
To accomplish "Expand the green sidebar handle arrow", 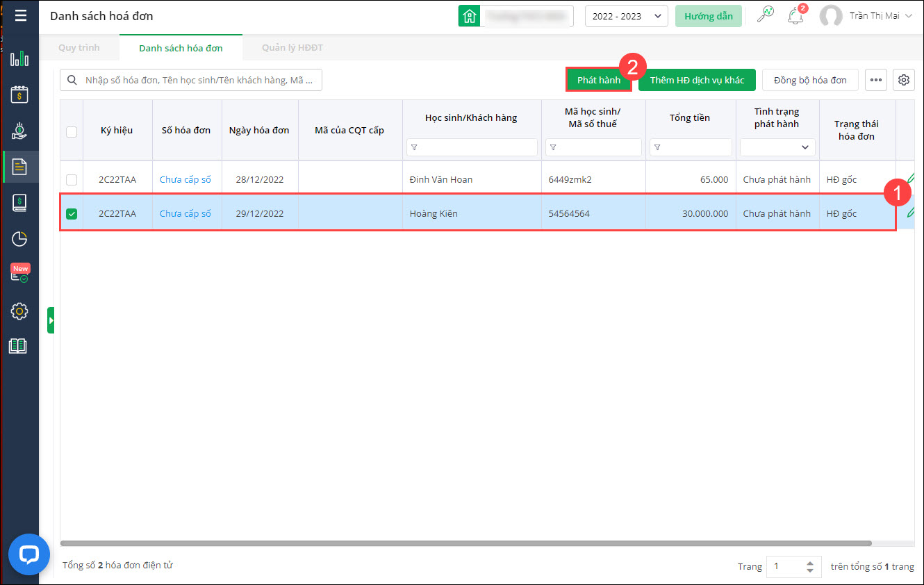I will 51,320.
